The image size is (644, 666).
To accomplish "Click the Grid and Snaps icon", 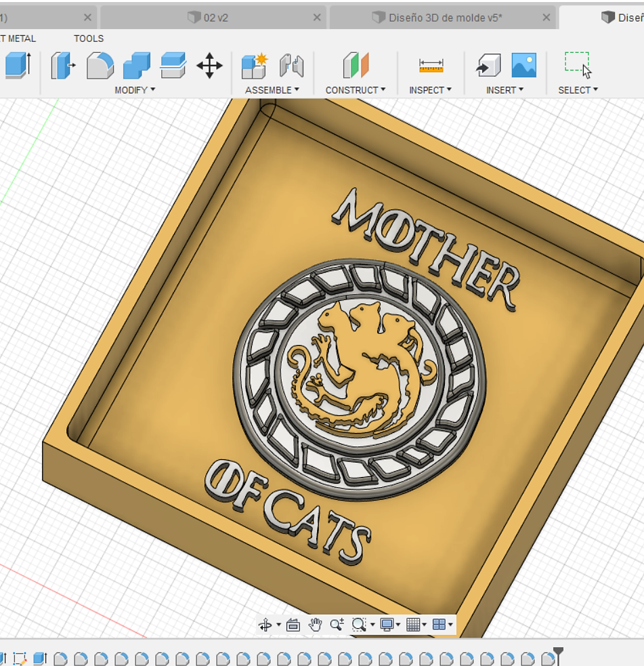I will (x=413, y=625).
